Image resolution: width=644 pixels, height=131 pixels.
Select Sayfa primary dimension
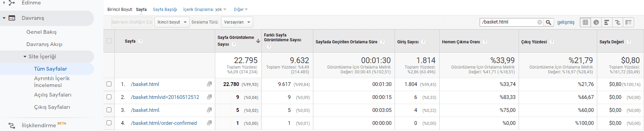141,10
